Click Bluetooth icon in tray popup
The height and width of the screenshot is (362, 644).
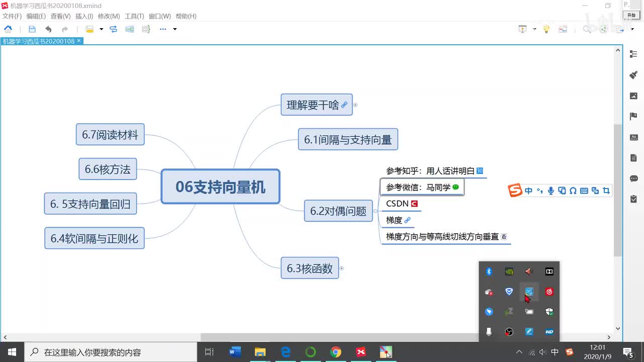(x=489, y=271)
